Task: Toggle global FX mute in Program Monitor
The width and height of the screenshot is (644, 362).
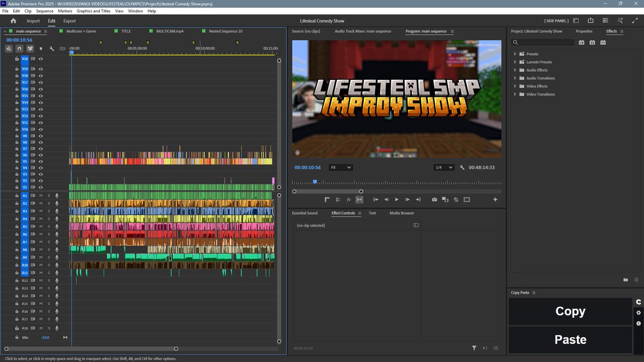Action: (348, 200)
